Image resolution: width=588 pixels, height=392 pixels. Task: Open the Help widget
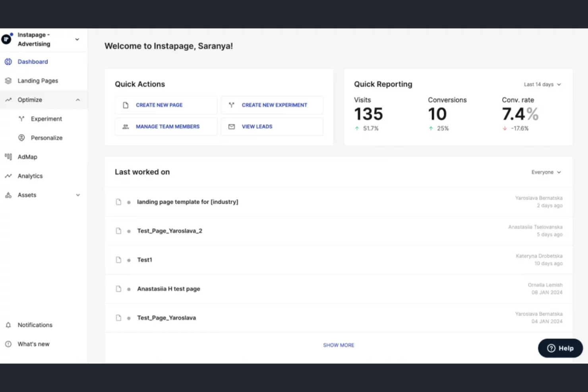tap(560, 348)
